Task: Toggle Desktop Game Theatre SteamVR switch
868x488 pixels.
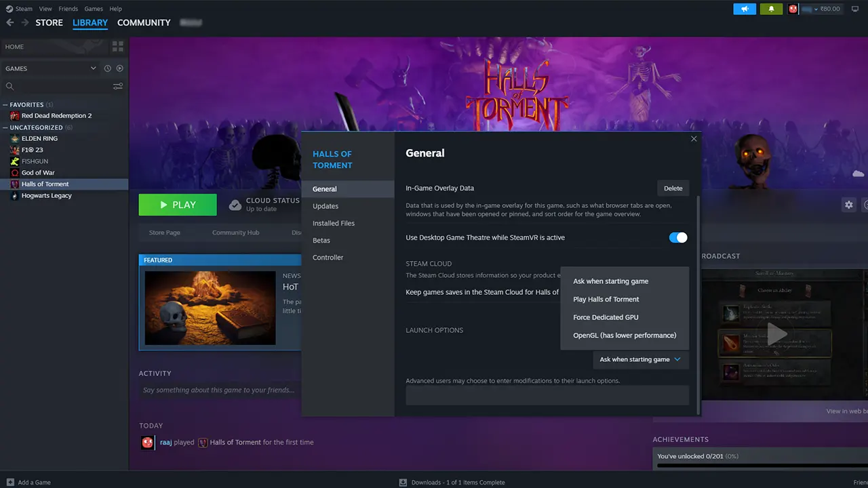Action: click(x=677, y=237)
